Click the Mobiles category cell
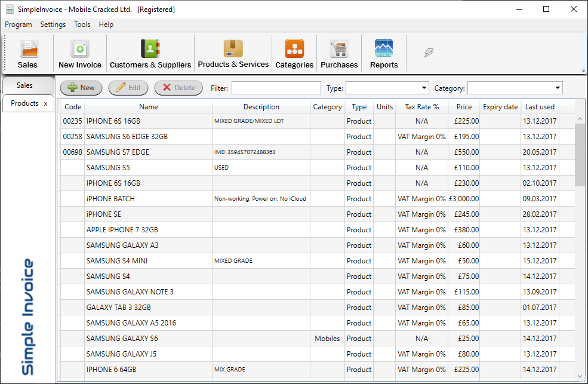 click(327, 339)
